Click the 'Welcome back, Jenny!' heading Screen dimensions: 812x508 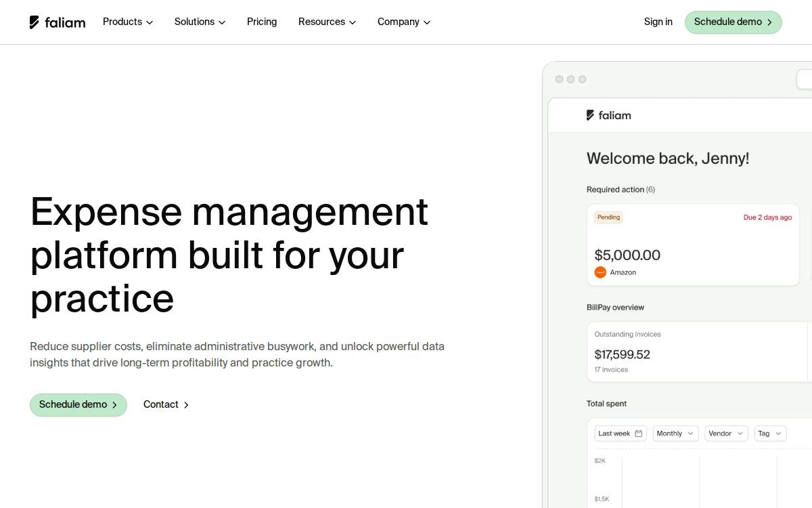(x=668, y=158)
